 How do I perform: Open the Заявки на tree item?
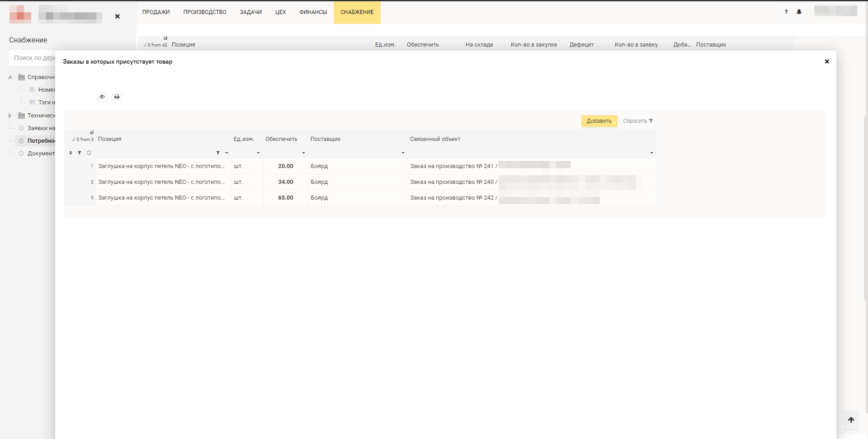click(x=37, y=128)
